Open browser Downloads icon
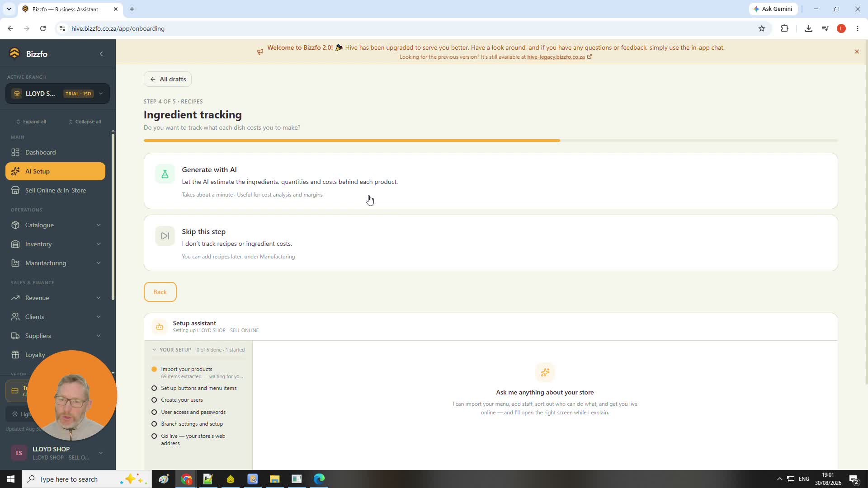This screenshot has height=488, width=868. click(x=809, y=28)
